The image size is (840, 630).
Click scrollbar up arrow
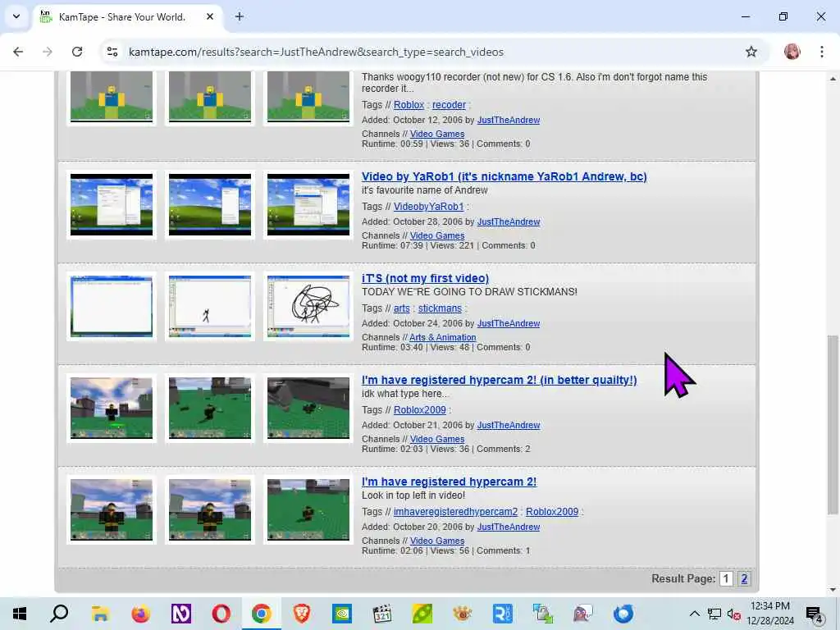833,78
